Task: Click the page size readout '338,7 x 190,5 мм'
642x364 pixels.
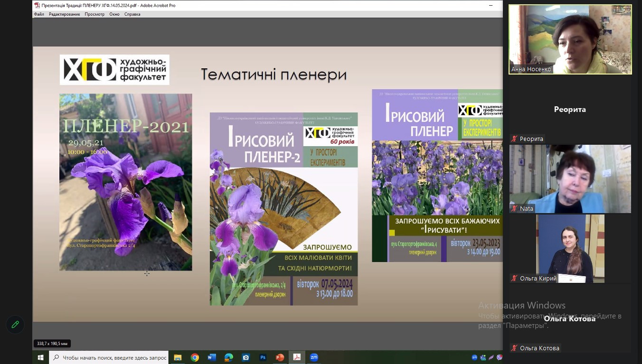Action: tap(52, 344)
